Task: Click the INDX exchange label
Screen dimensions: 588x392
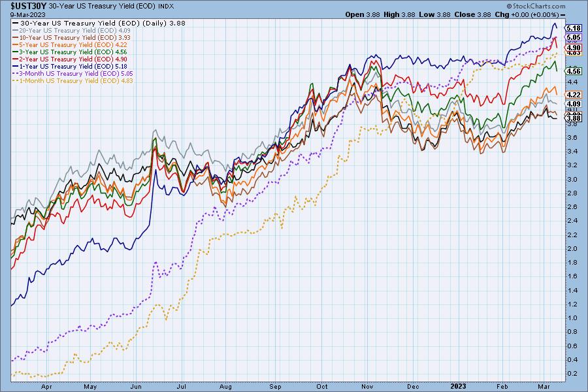Action: click(x=166, y=7)
